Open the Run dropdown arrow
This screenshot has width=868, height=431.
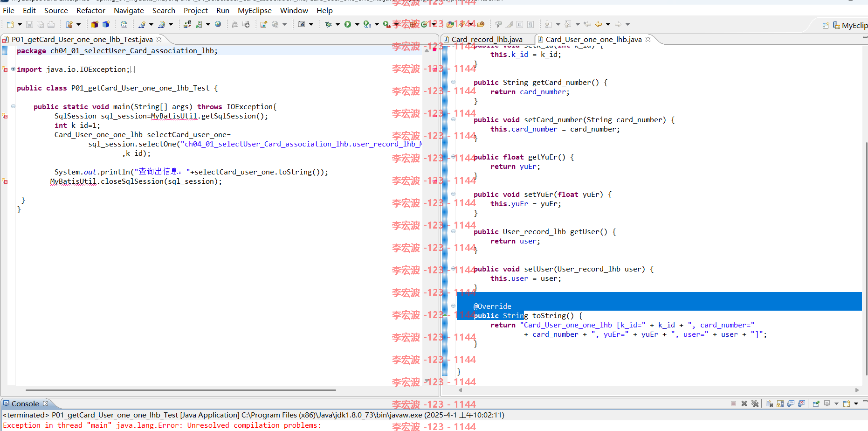click(357, 24)
